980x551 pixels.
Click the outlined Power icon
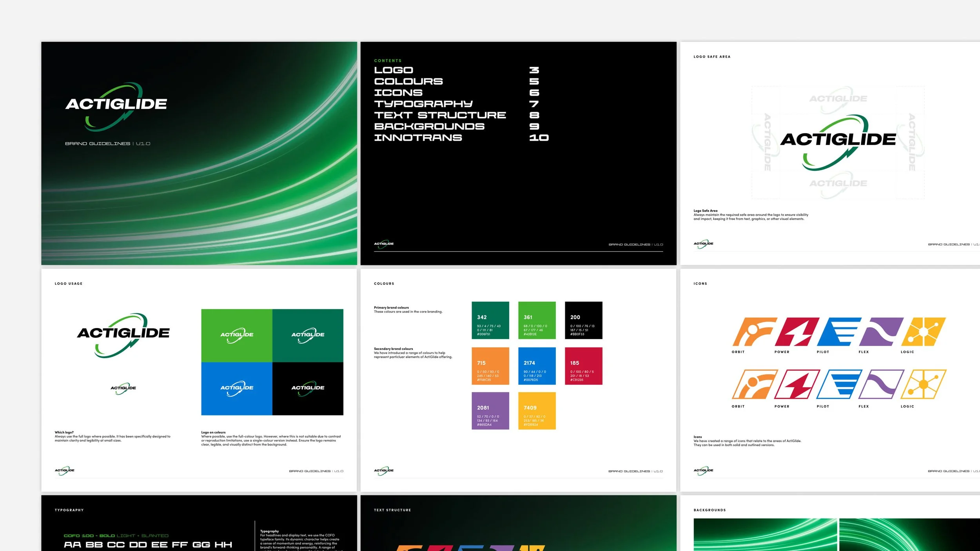[797, 384]
